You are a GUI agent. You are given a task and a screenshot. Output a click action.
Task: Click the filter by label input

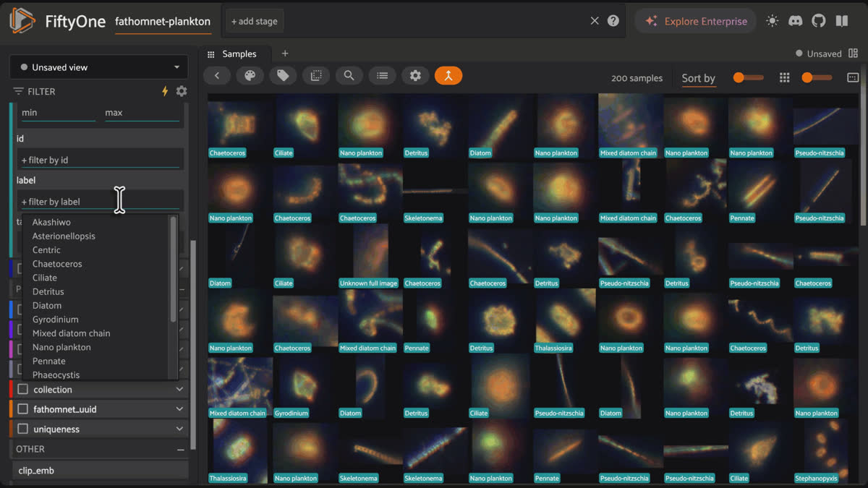click(x=100, y=202)
